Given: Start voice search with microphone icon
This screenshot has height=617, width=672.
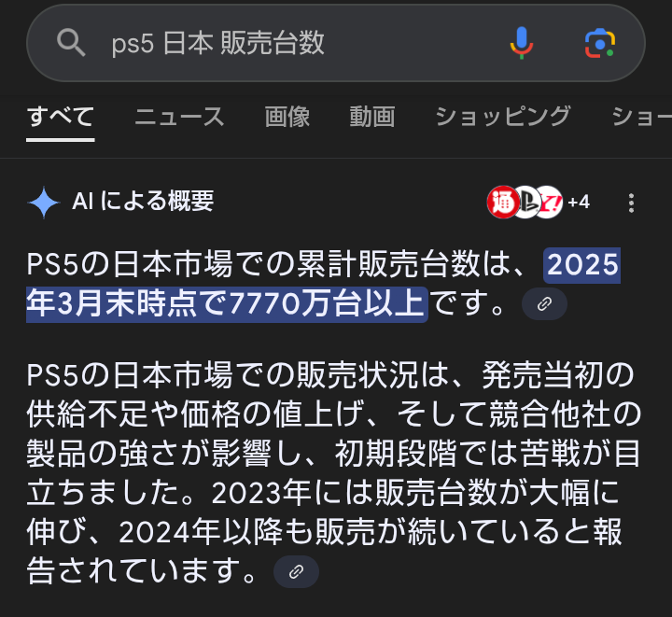Looking at the screenshot, I should 522,43.
